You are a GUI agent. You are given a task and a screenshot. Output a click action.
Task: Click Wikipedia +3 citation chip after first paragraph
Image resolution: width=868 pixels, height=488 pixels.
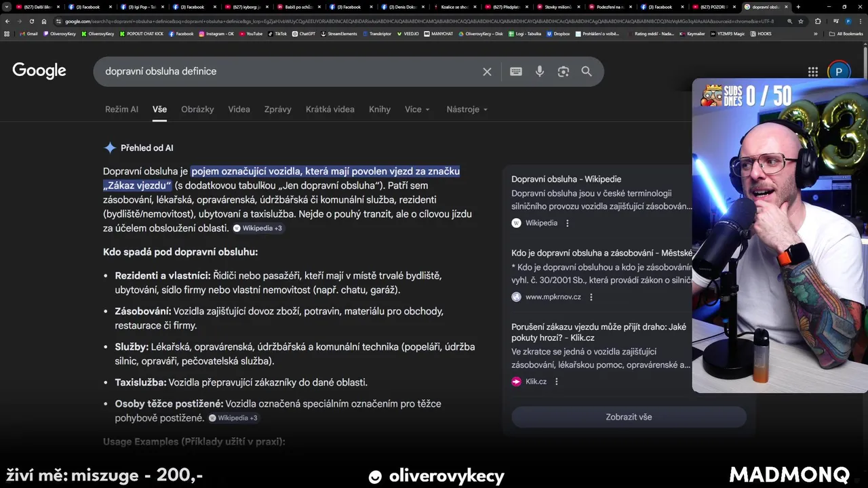coord(258,228)
